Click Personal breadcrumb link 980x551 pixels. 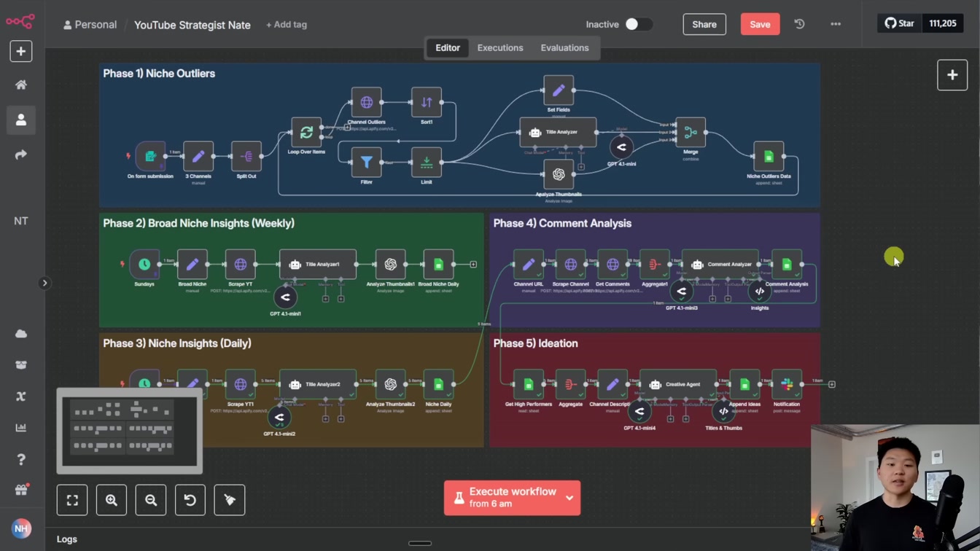coord(90,25)
